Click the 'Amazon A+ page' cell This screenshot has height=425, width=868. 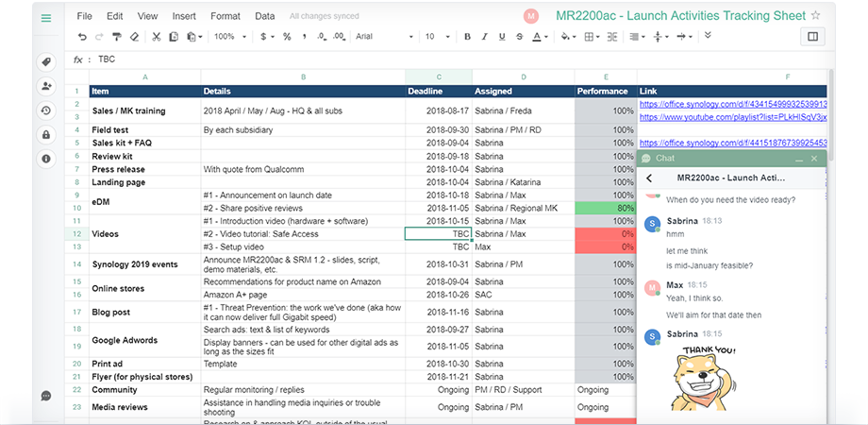304,295
